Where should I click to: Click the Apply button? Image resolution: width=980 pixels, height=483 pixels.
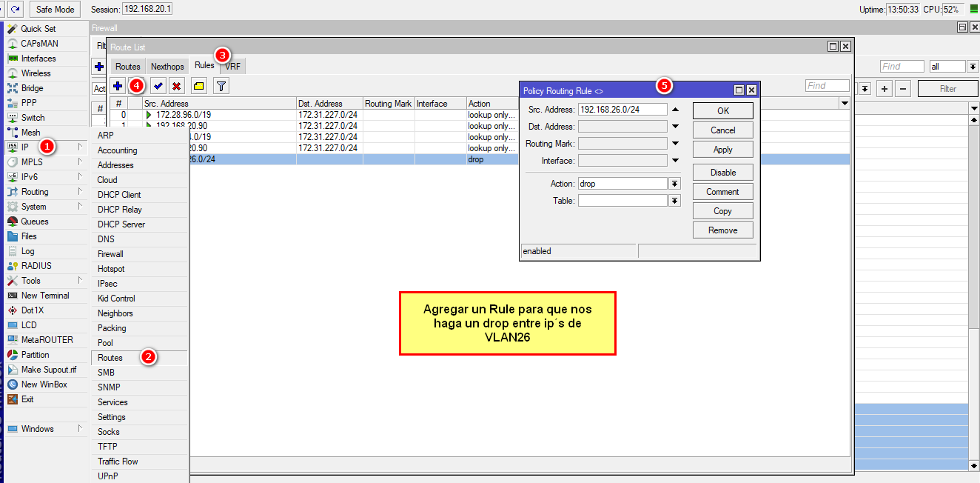tap(722, 150)
